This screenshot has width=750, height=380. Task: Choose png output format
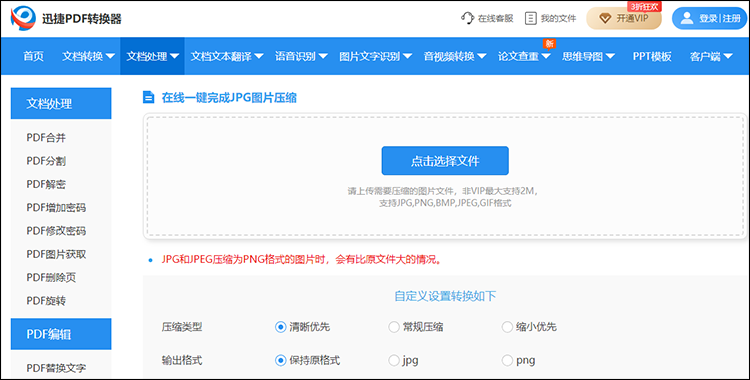(507, 360)
